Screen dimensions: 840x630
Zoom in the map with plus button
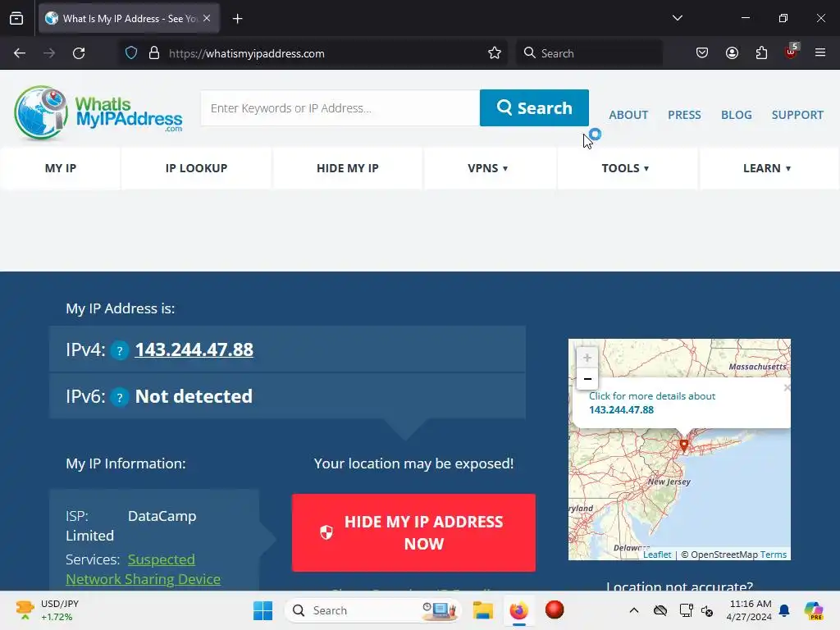coord(587,358)
